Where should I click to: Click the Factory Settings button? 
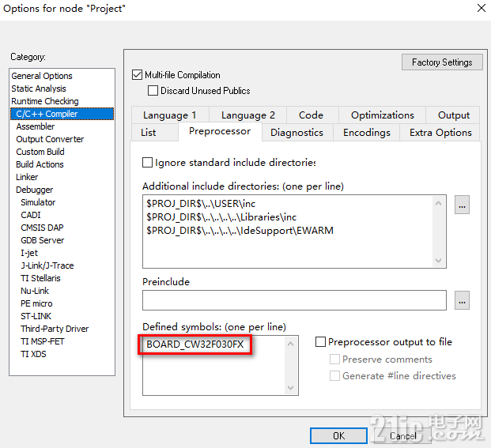click(x=442, y=62)
